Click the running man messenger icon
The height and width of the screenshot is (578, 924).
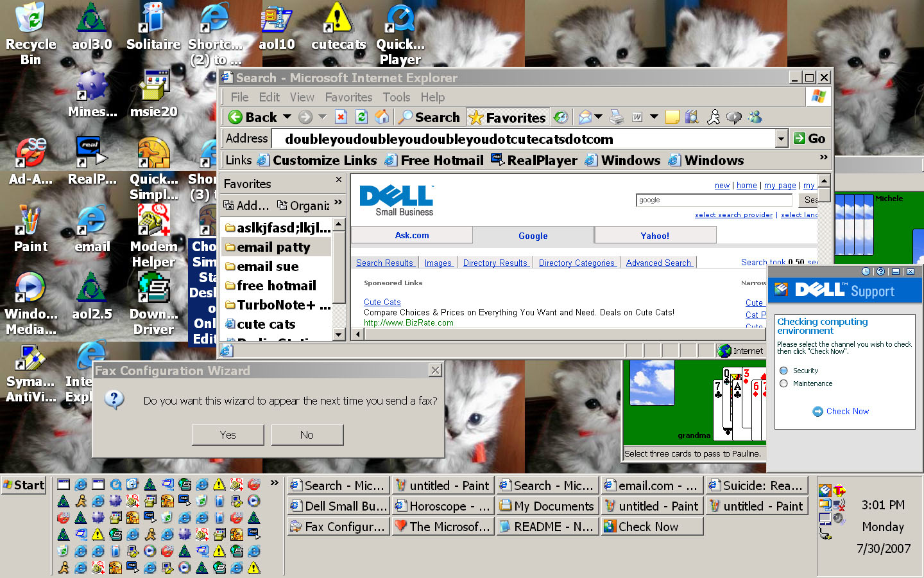[x=714, y=117]
